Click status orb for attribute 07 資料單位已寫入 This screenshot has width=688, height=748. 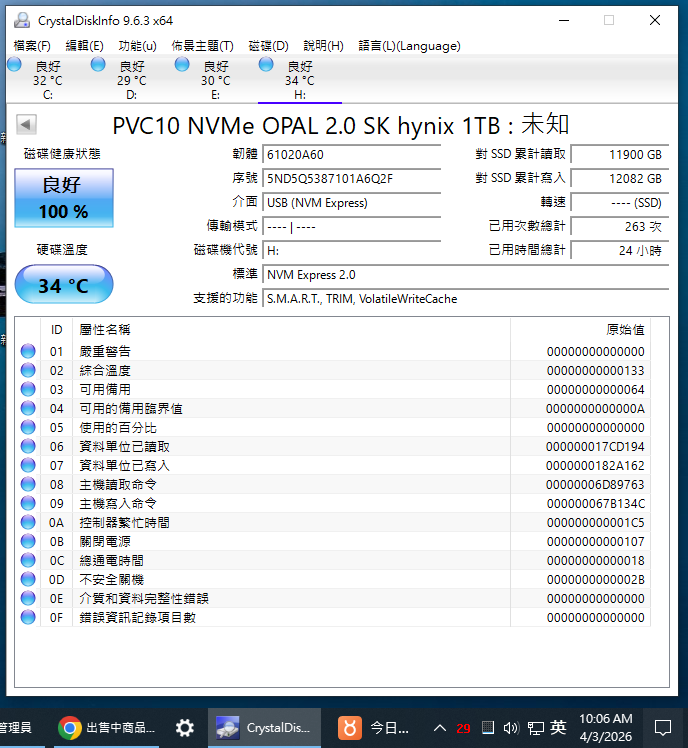[28, 465]
